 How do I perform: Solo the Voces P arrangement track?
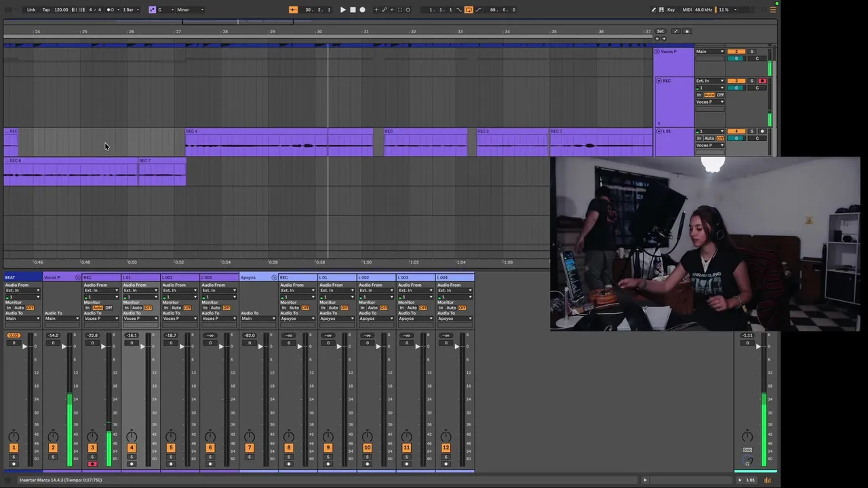pos(751,52)
